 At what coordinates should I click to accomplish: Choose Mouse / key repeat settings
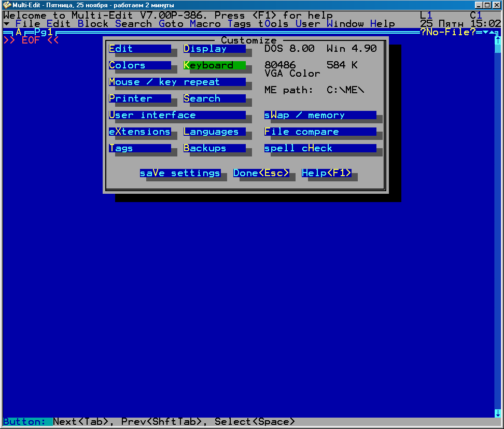pos(177,82)
